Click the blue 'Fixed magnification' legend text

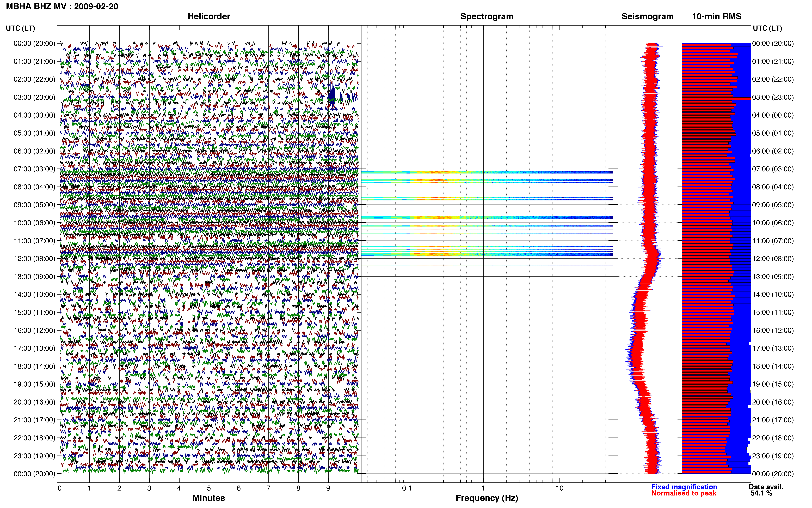[x=684, y=487]
